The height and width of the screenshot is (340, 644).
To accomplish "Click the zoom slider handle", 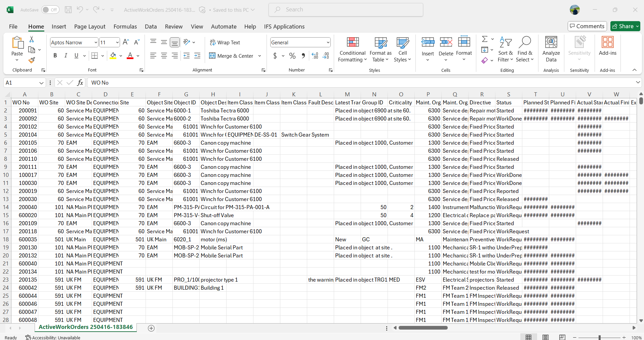I will tap(600, 337).
